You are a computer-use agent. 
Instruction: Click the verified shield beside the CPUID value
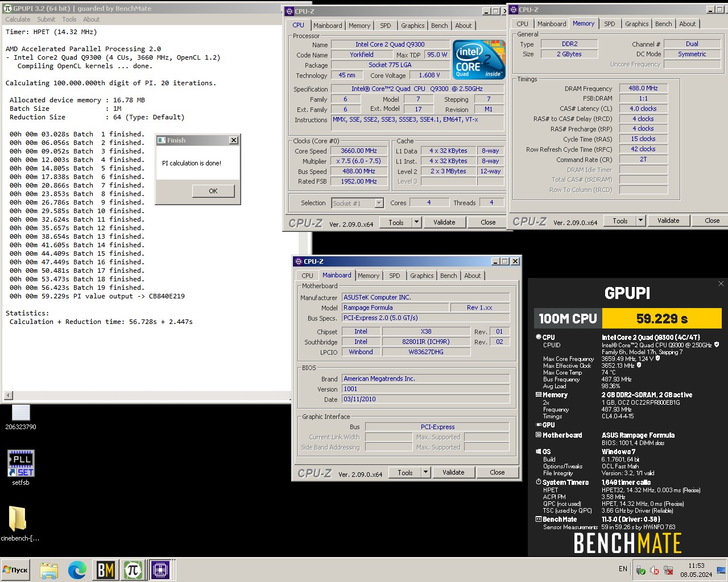click(x=717, y=344)
